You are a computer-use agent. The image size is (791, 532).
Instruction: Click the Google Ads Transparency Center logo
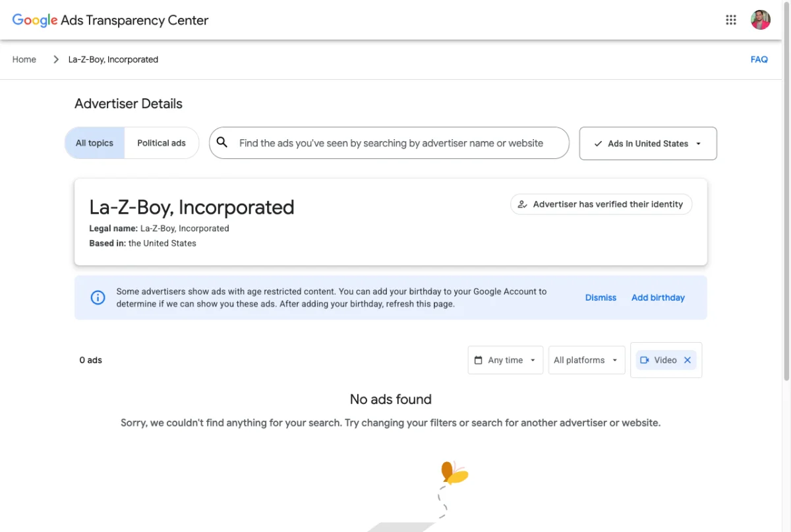click(110, 20)
